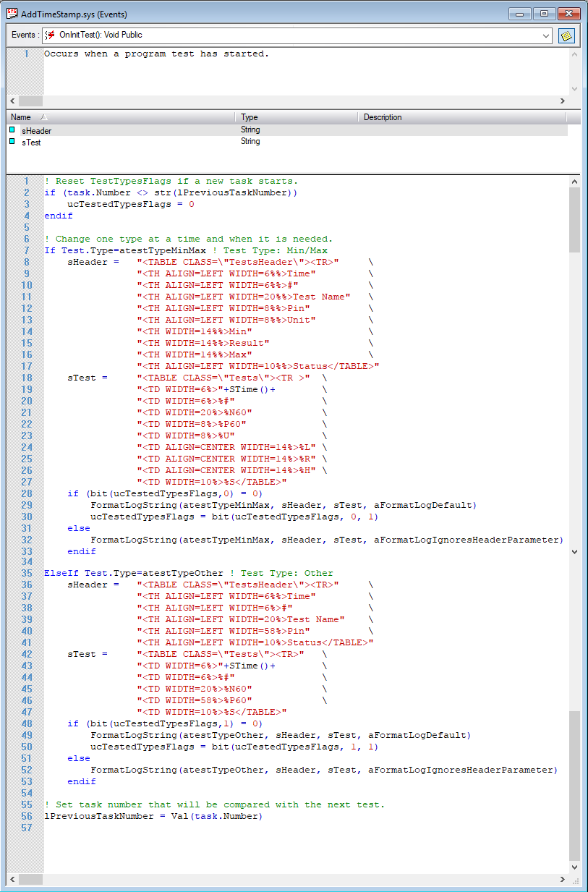Click the sort arrow in Name column
The height and width of the screenshot is (892, 588).
(x=43, y=117)
